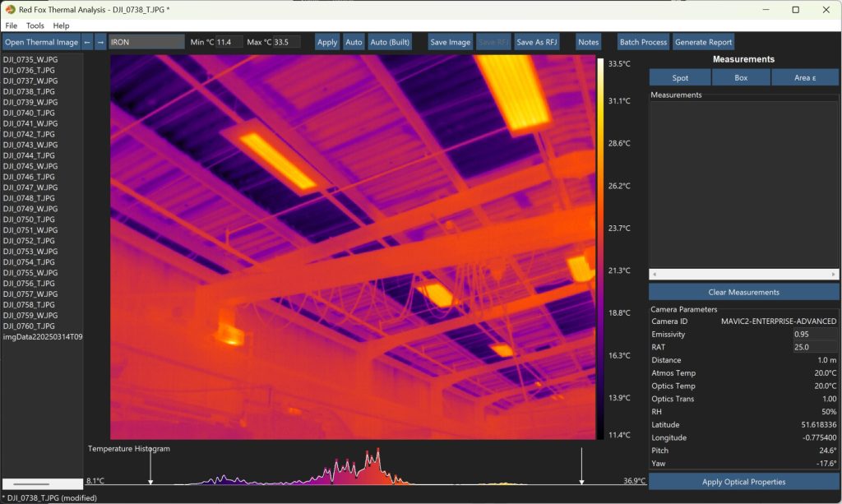Screen dimensions: 842x504
Task: Click the Red Fox app icon in title bar
Action: 10,10
